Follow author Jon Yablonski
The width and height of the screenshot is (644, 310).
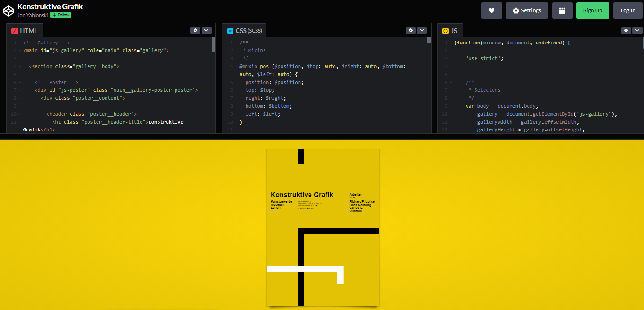(61, 15)
